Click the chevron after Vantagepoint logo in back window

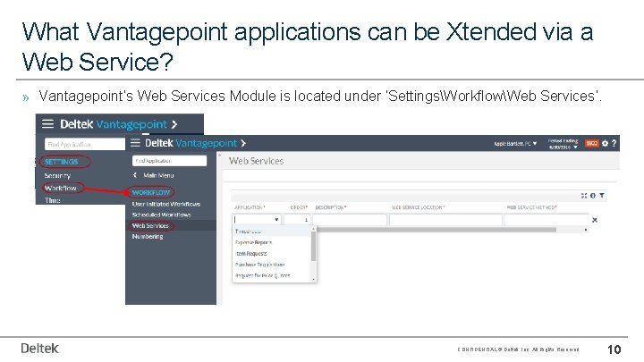(174, 124)
